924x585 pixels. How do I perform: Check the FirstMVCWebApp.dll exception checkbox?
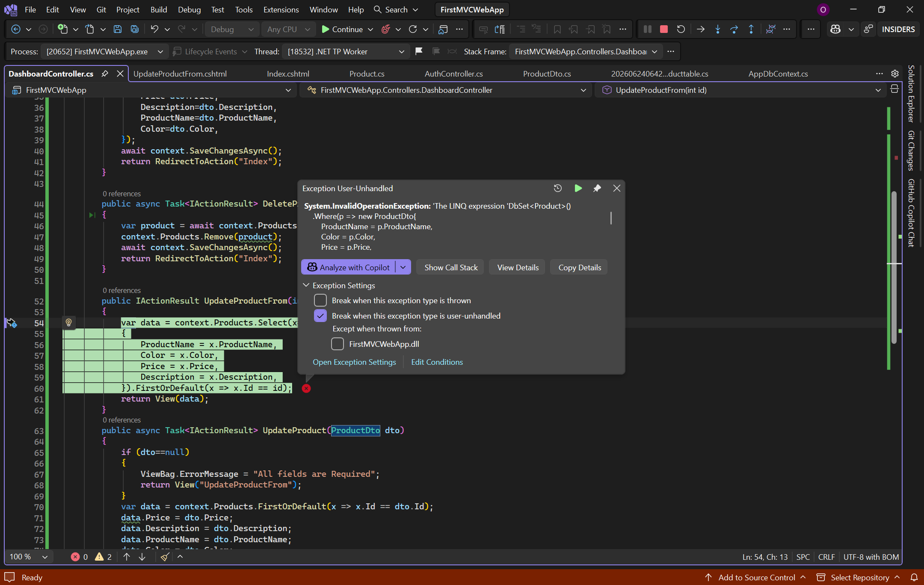pos(338,344)
